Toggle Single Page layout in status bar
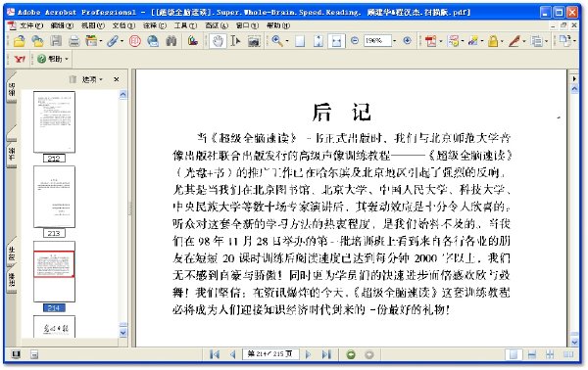 click(514, 354)
